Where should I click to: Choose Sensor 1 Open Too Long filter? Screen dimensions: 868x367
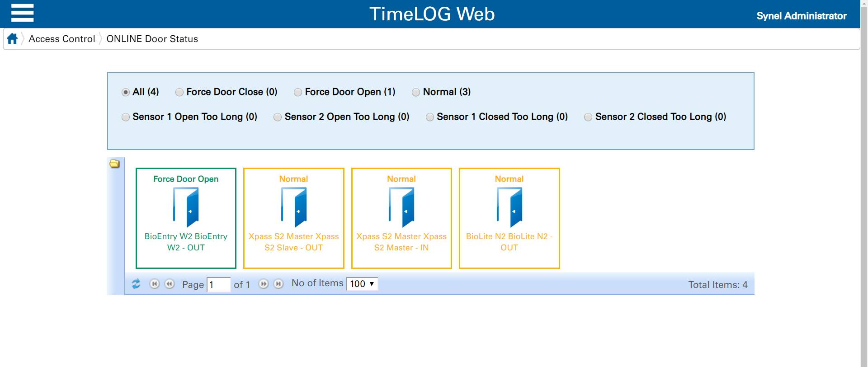[126, 117]
